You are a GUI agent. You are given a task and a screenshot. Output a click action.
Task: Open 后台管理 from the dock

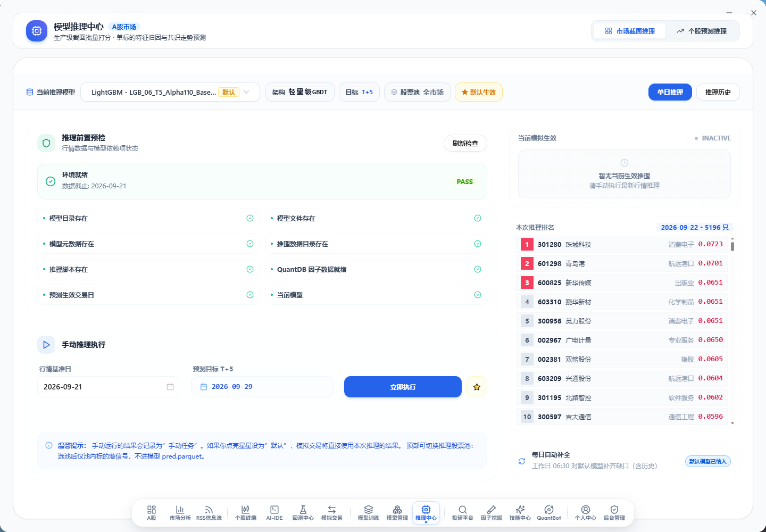coord(614,513)
